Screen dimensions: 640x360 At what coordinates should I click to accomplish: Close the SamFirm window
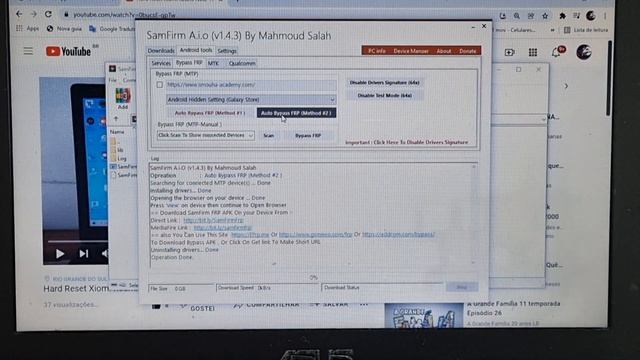click(484, 26)
